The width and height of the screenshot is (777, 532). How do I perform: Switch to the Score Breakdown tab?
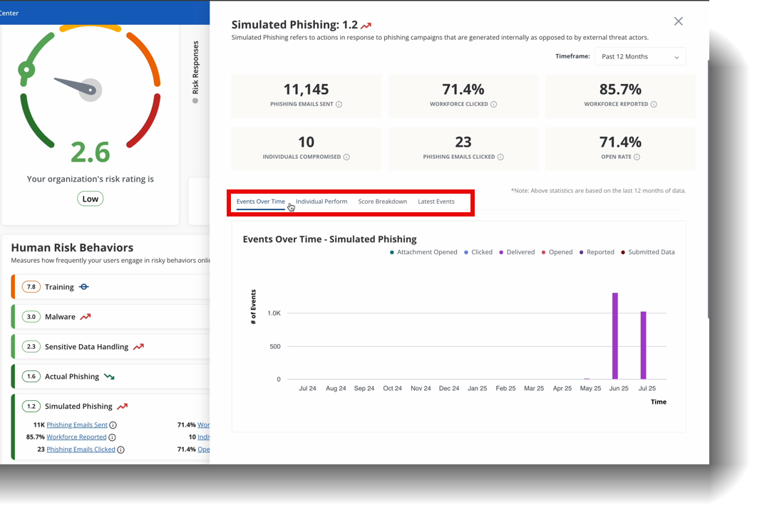[x=382, y=202]
